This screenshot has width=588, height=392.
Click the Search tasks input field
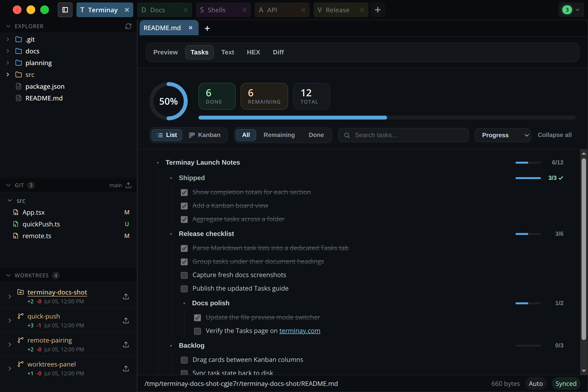403,135
